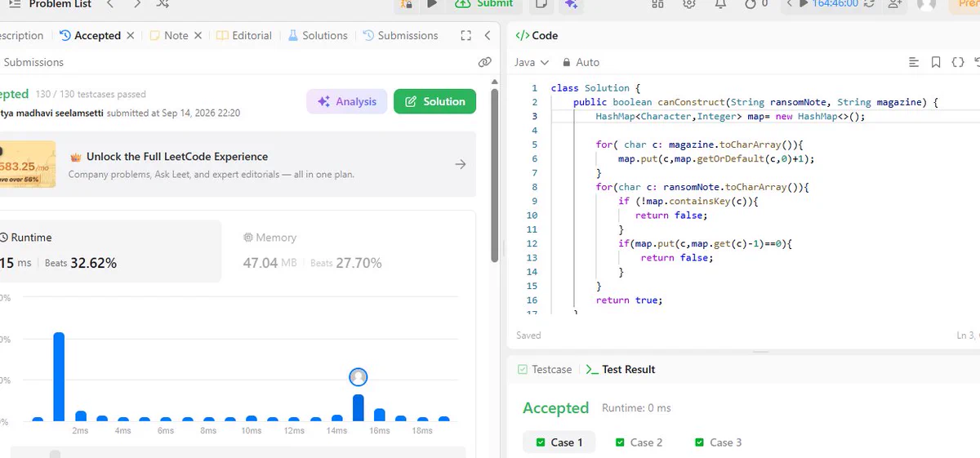This screenshot has height=458, width=980.
Task: Collapse the left panel with chevron
Action: tap(488, 36)
